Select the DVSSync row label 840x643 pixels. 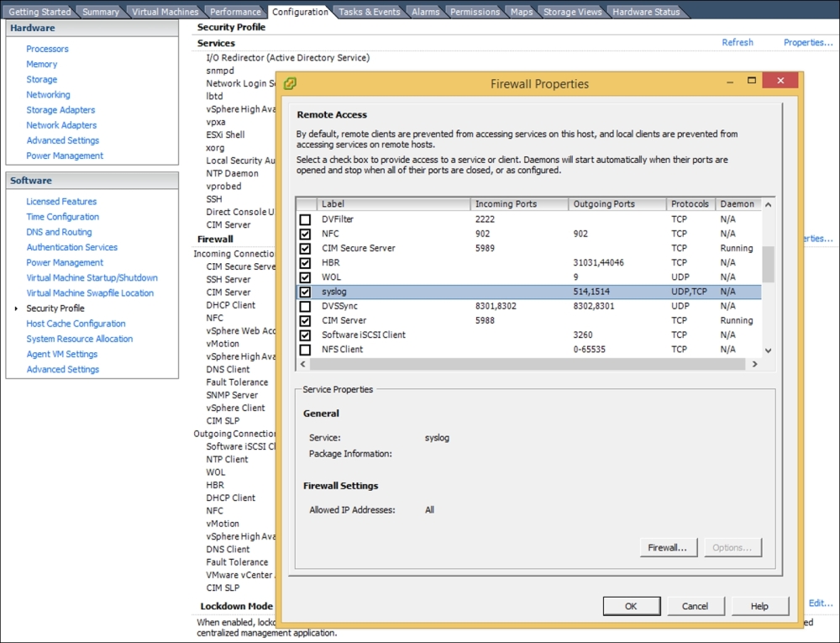click(339, 306)
